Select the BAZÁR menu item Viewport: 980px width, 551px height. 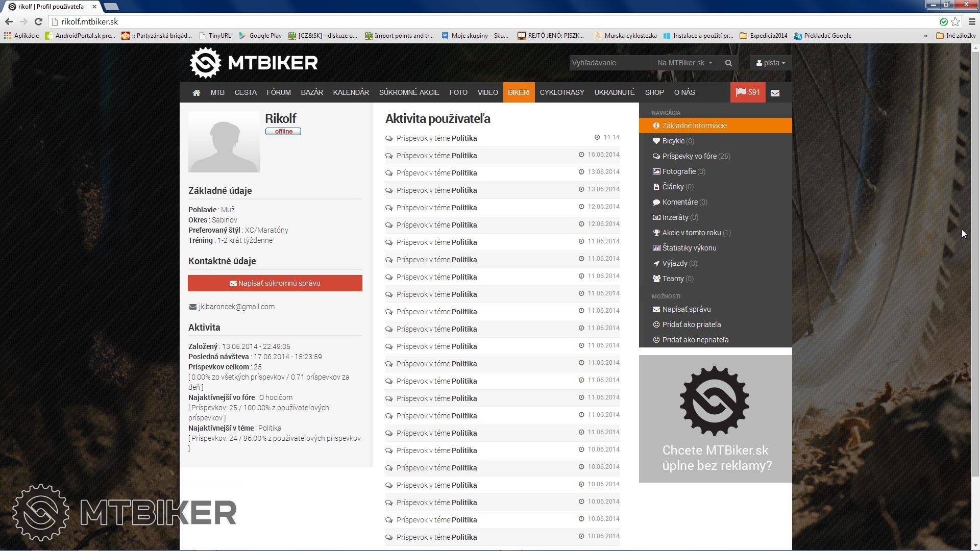311,92
